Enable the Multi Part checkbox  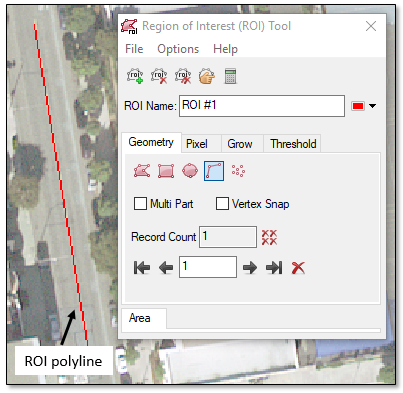coord(140,203)
